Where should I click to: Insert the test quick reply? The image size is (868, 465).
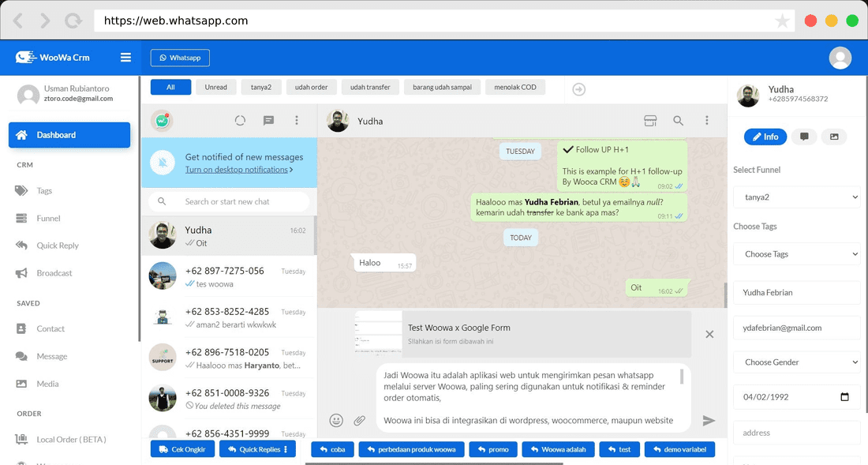tap(619, 449)
